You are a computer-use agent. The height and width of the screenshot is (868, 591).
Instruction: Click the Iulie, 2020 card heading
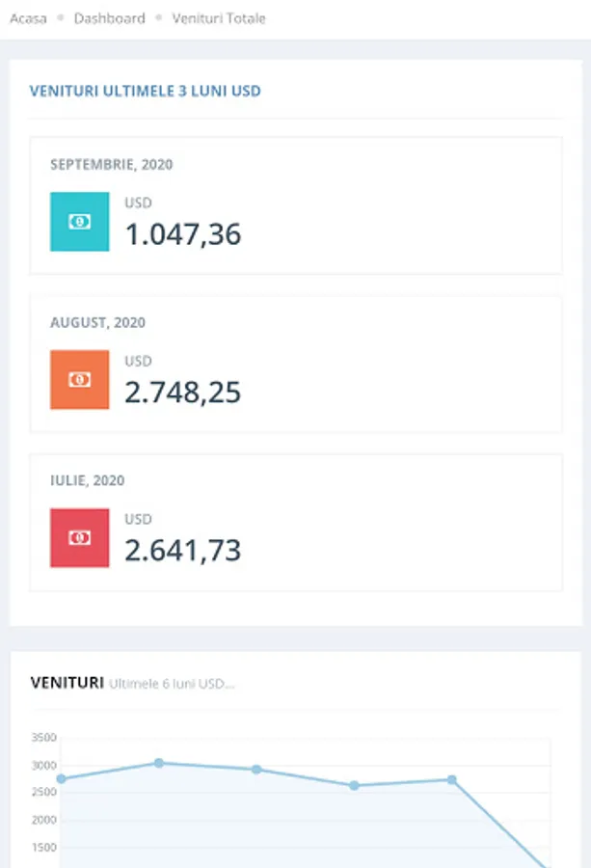pos(87,481)
